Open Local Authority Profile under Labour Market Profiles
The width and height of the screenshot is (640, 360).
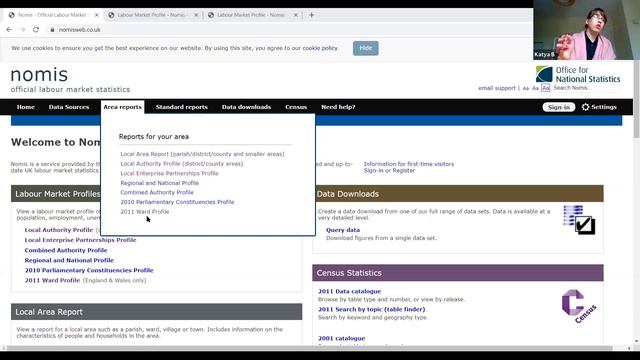59,230
